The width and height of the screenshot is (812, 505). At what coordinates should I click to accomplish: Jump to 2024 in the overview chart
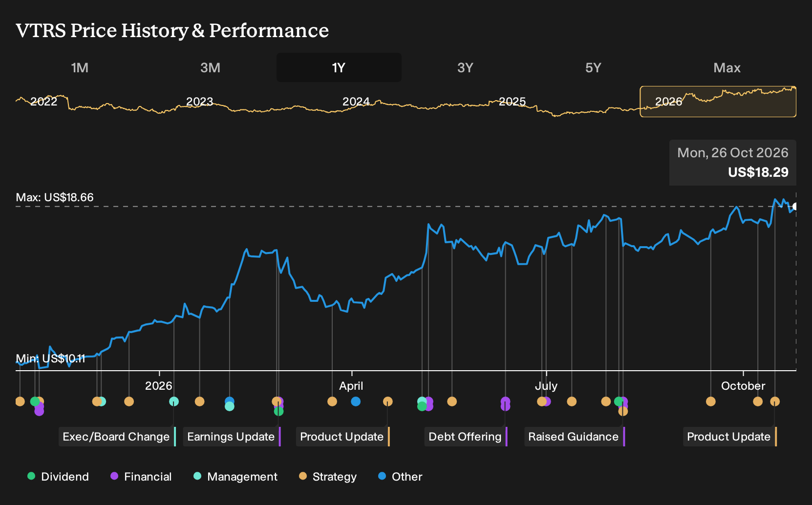tap(356, 102)
